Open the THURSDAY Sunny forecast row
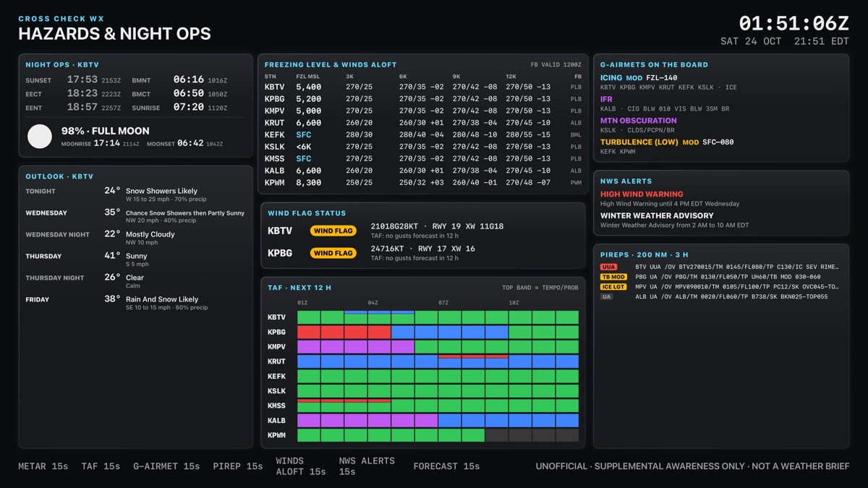The image size is (868, 488). 136,260
